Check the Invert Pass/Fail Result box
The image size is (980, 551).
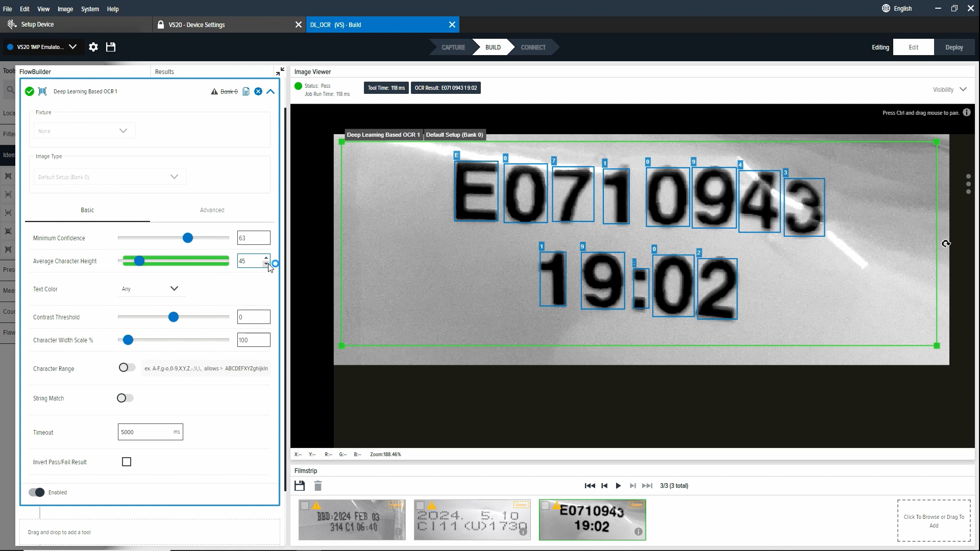pyautogui.click(x=127, y=462)
